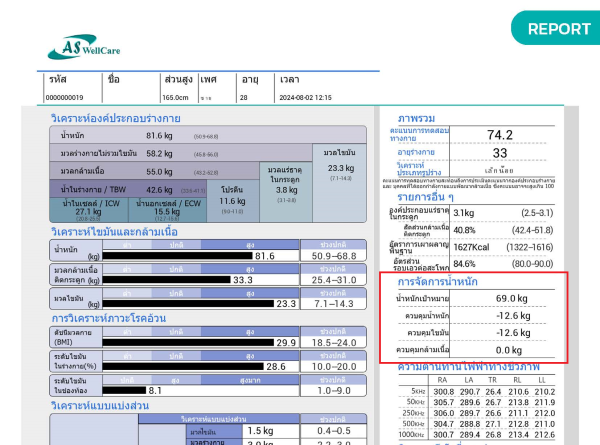Select the timestamp 2024-08-02 12:15
The width and height of the screenshot is (600, 445).
point(305,97)
